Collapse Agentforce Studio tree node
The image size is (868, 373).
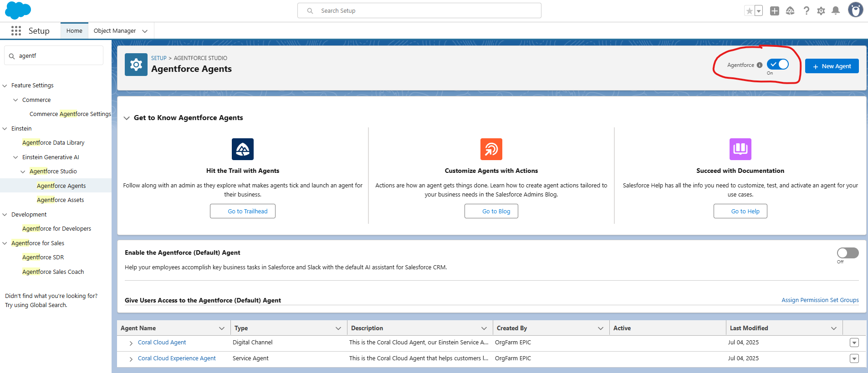point(23,171)
